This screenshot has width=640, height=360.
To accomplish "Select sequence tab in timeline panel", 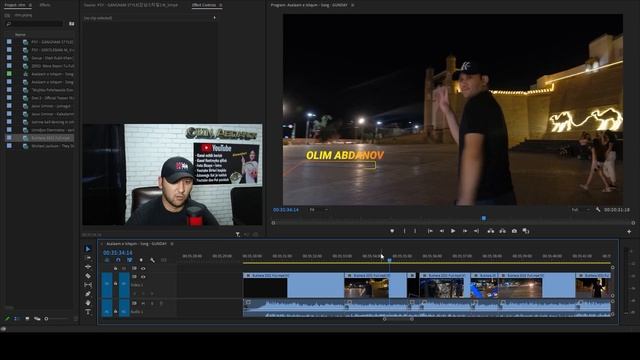I will pos(136,244).
